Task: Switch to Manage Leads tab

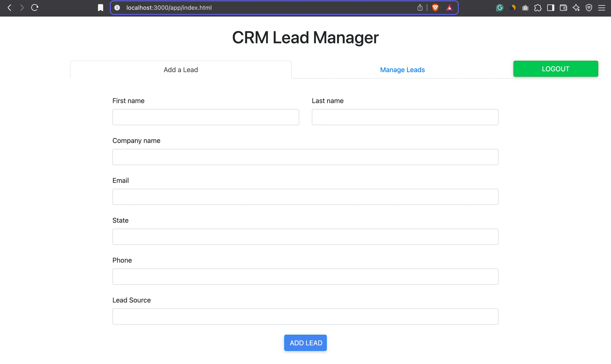Action: pos(402,70)
